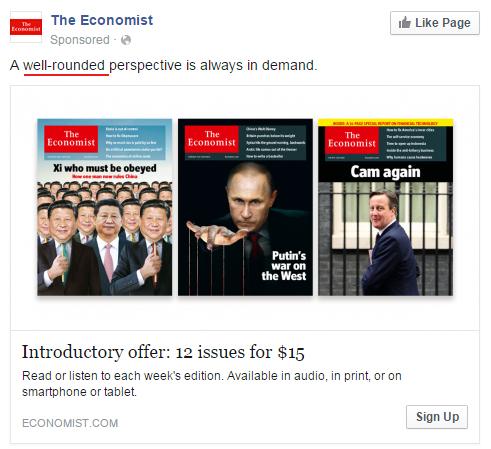The image size is (491, 449).
Task: Click the Read or listen description text
Action: (212, 384)
